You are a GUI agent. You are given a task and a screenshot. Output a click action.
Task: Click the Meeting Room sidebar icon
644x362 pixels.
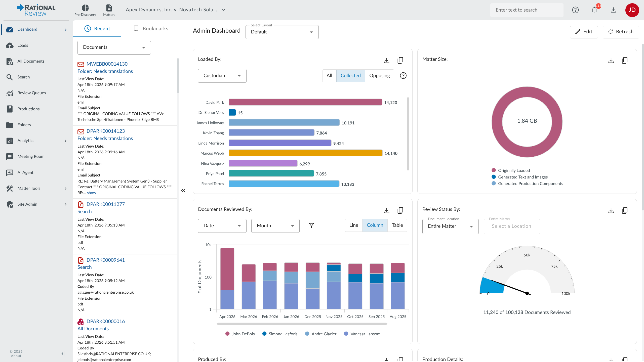tap(10, 156)
